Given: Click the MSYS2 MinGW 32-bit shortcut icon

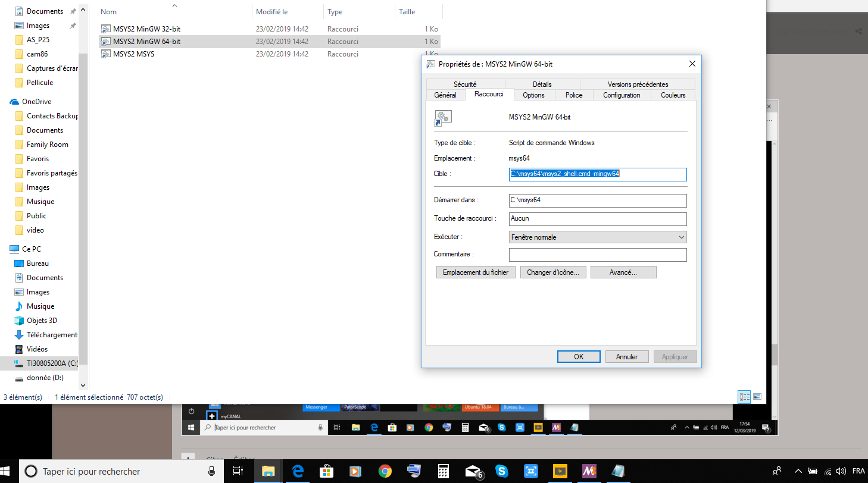Looking at the screenshot, I should 106,29.
